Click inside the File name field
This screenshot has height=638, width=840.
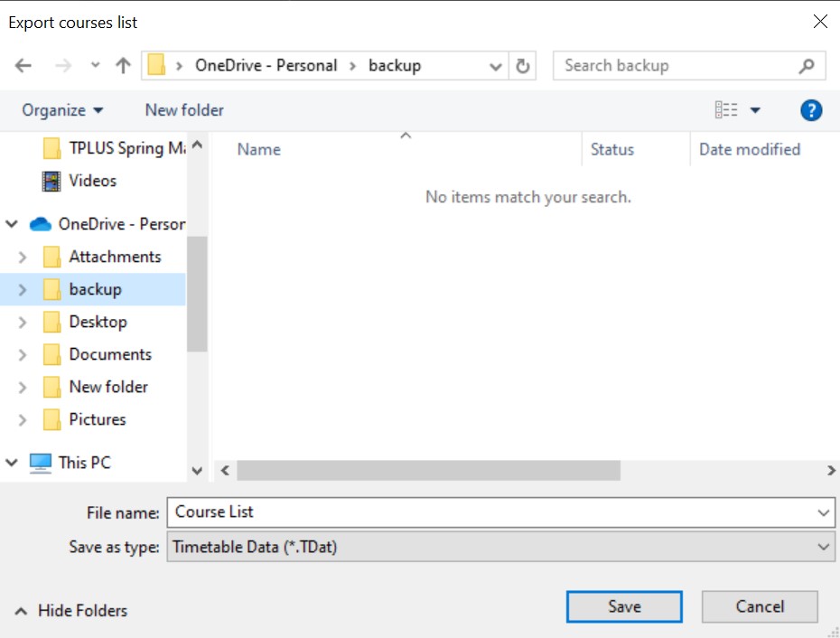361,512
